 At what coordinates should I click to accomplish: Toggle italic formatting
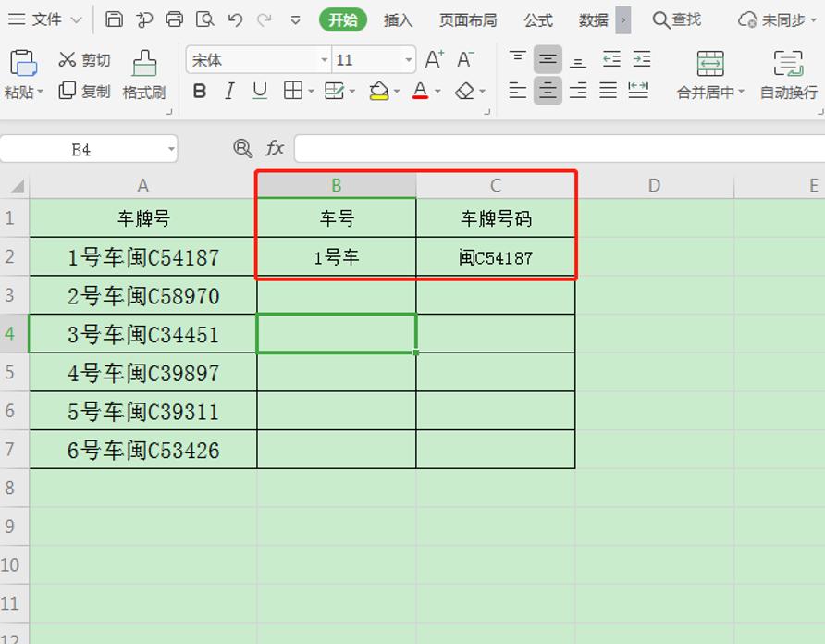coord(229,91)
